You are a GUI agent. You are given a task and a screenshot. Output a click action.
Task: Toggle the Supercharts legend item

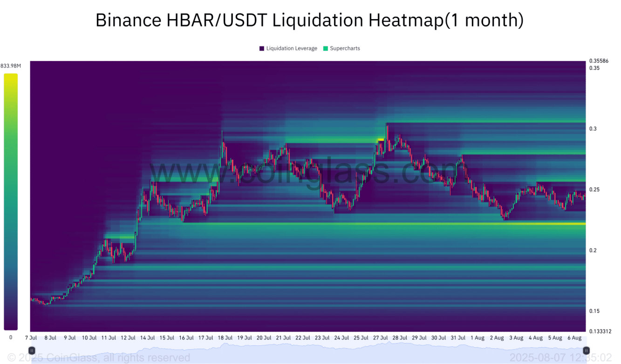tap(341, 48)
